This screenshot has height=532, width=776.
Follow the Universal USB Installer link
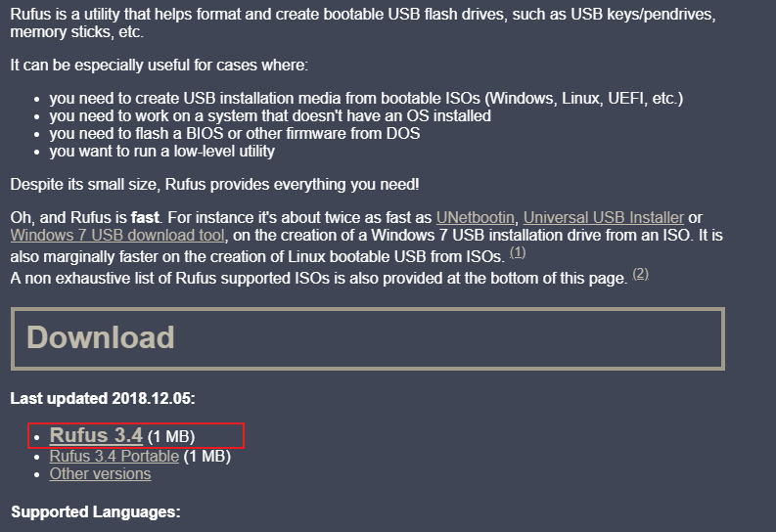tap(603, 217)
